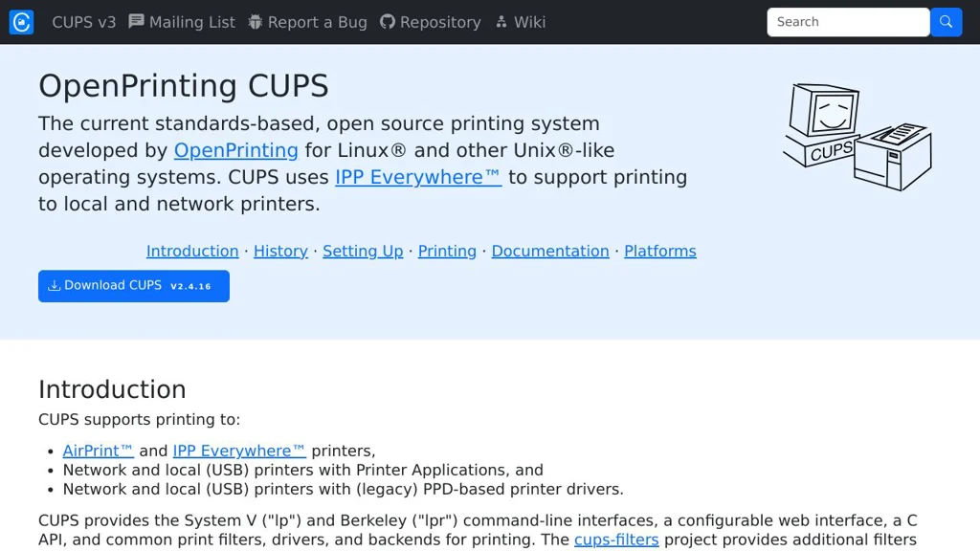Click the "CUPS supports printing to:" text
Image resolution: width=980 pixels, height=551 pixels.
click(139, 420)
